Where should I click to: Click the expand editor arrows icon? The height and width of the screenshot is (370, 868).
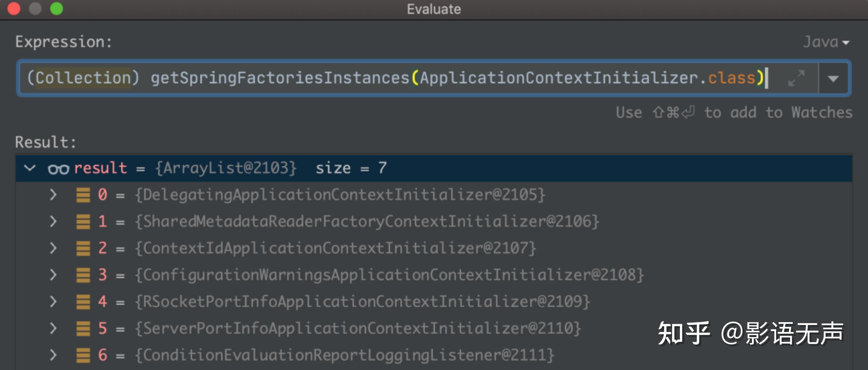(x=796, y=78)
